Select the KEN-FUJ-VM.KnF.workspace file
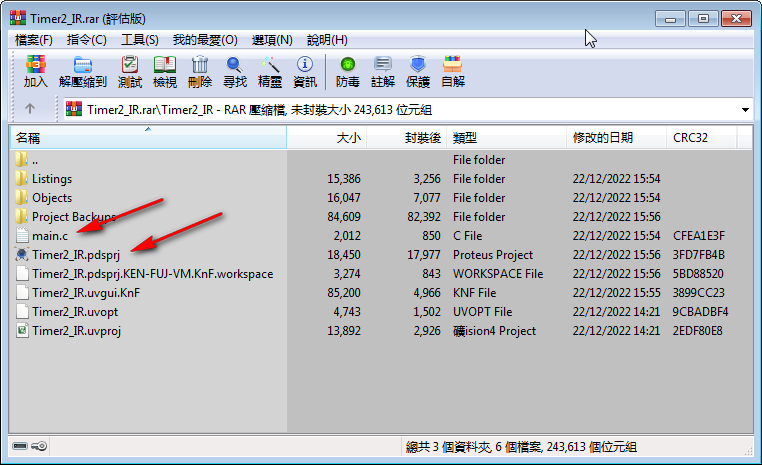Image resolution: width=762 pixels, height=465 pixels. tap(153, 274)
